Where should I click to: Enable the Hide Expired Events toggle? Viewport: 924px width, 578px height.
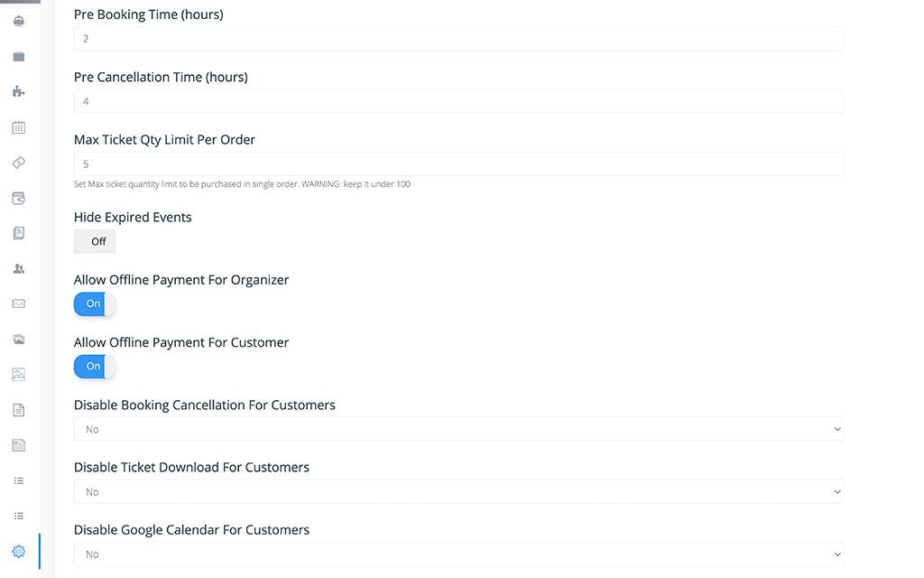tap(94, 241)
